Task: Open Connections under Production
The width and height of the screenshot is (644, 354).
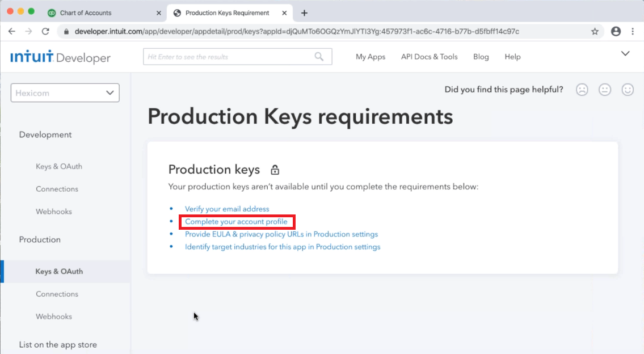Action: tap(57, 294)
